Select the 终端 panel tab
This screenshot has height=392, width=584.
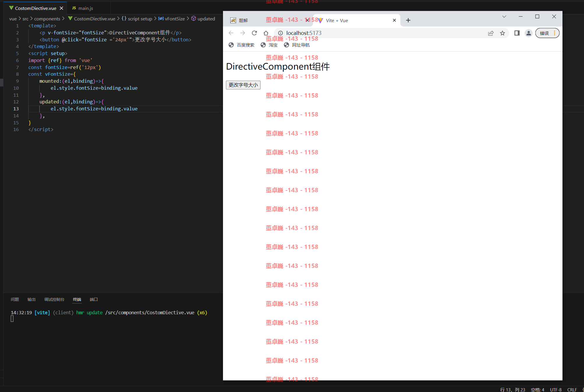pyautogui.click(x=77, y=299)
